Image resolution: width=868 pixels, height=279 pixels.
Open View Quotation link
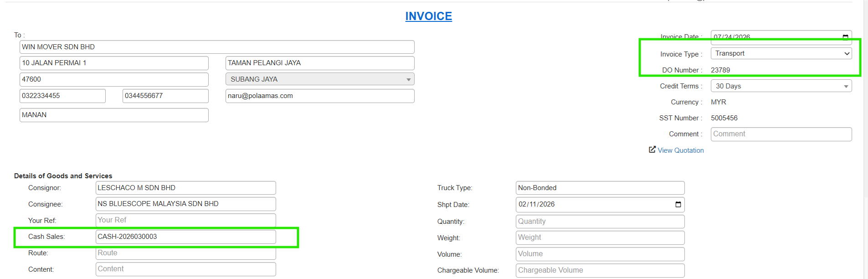(680, 150)
